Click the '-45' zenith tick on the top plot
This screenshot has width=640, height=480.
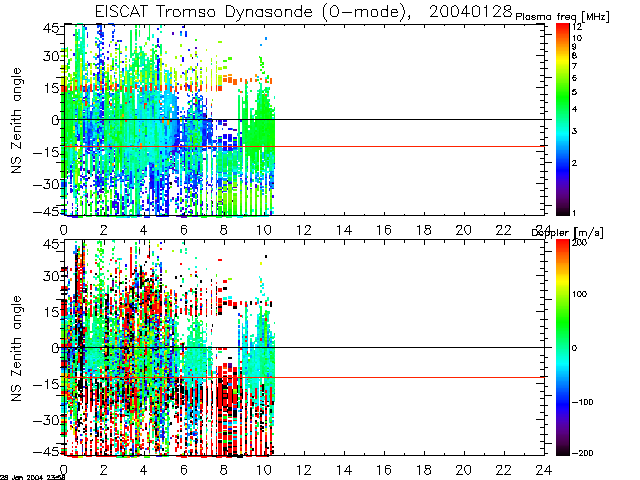(47, 212)
